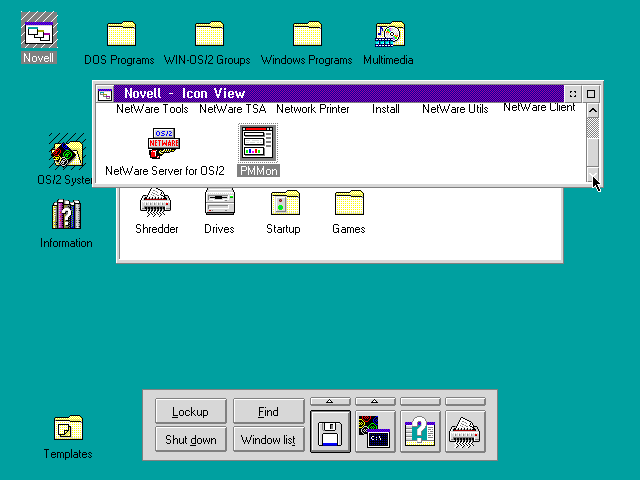This screenshot has width=640, height=480.
Task: Select the NetWare Server for OS/2 icon
Action: (x=164, y=143)
